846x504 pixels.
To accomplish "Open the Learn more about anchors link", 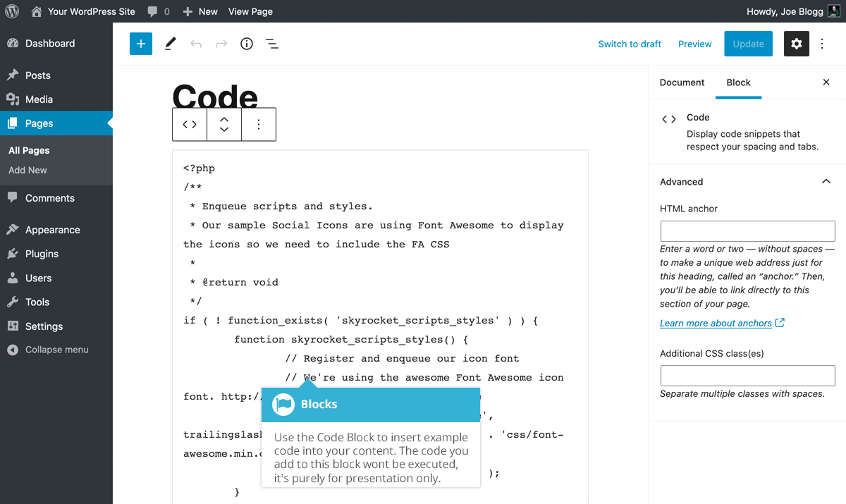I will (716, 323).
